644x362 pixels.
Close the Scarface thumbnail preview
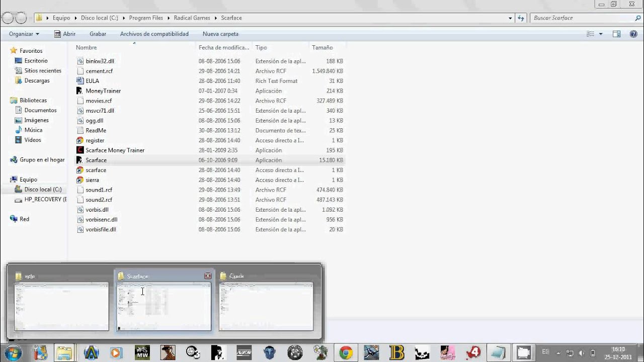208,276
